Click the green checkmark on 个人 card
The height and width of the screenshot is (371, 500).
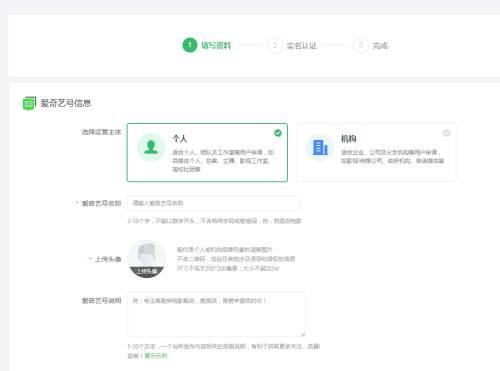(278, 133)
